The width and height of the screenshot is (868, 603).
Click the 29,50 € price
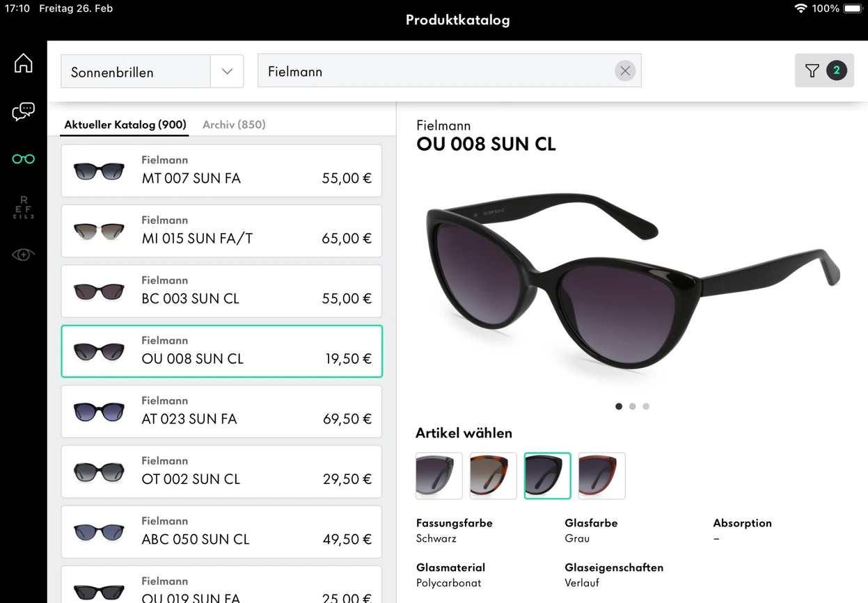(347, 479)
